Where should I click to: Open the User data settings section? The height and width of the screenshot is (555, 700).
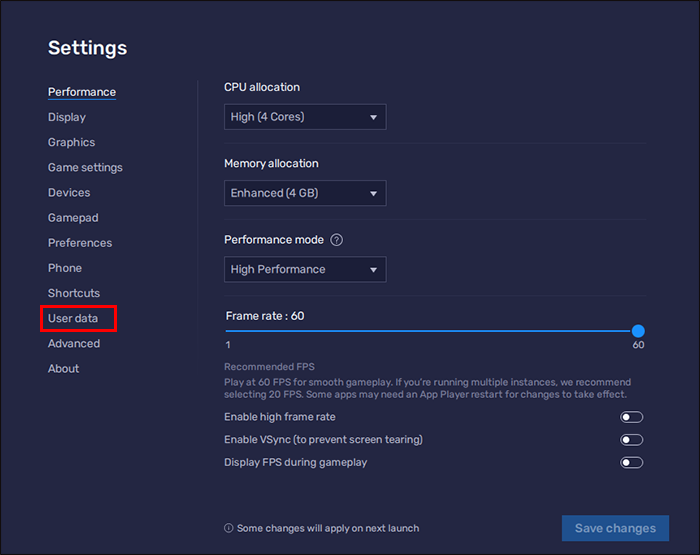point(73,318)
